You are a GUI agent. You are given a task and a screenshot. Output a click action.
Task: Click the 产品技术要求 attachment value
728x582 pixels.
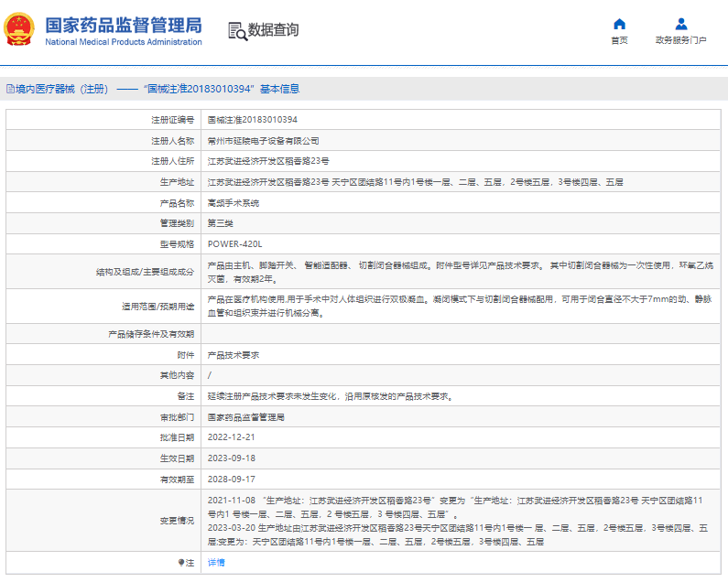click(234, 354)
